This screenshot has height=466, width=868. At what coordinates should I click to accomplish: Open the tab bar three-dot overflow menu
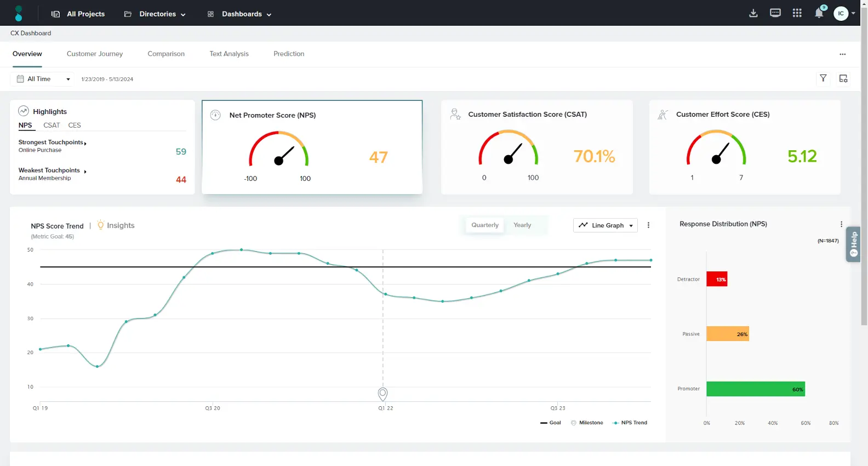843,54
